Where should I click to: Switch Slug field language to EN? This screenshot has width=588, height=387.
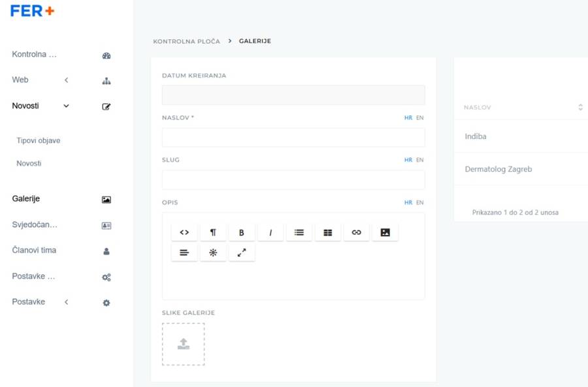(x=419, y=160)
